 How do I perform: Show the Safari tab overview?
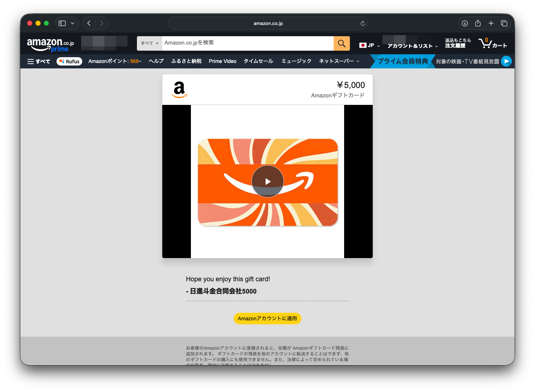point(504,24)
